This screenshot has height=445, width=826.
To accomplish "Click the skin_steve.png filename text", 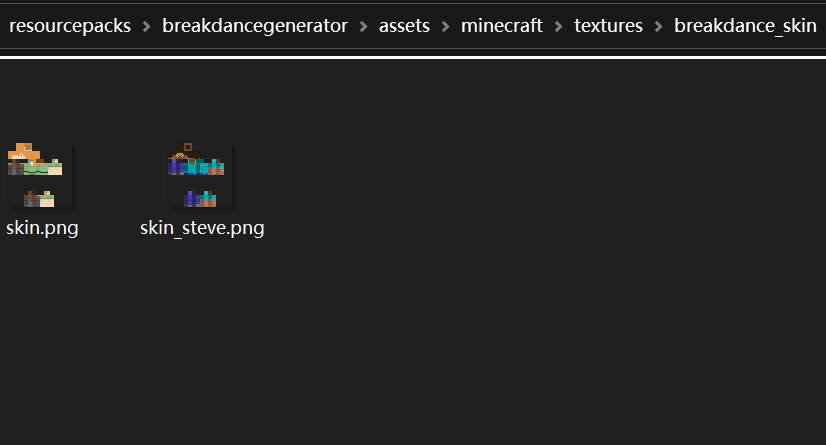I will pos(202,228).
